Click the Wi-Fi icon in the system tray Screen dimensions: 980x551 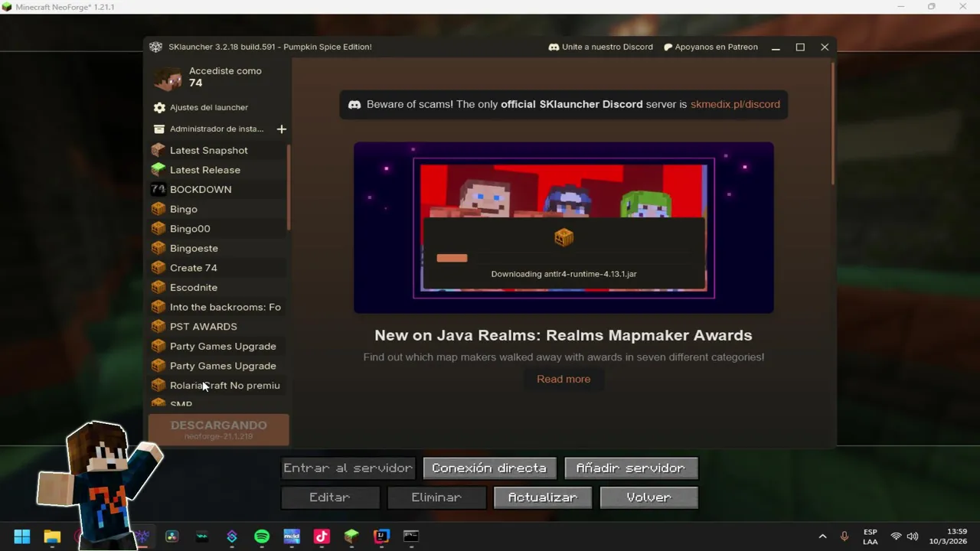pos(896,536)
